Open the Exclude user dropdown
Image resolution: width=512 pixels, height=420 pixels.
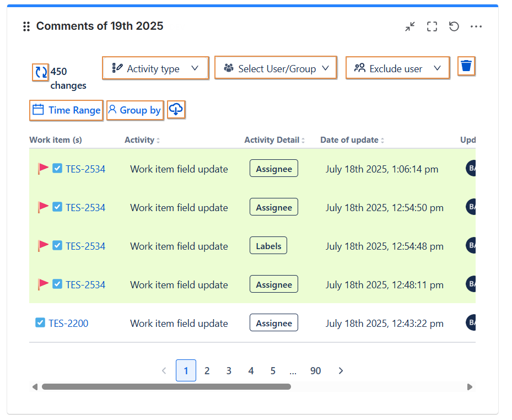click(397, 68)
